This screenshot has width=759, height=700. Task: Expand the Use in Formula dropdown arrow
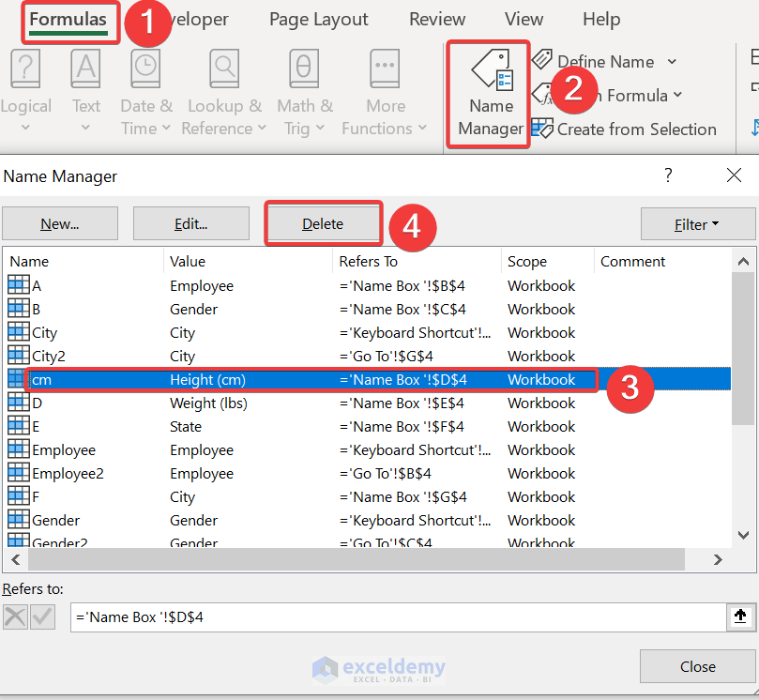tap(677, 95)
